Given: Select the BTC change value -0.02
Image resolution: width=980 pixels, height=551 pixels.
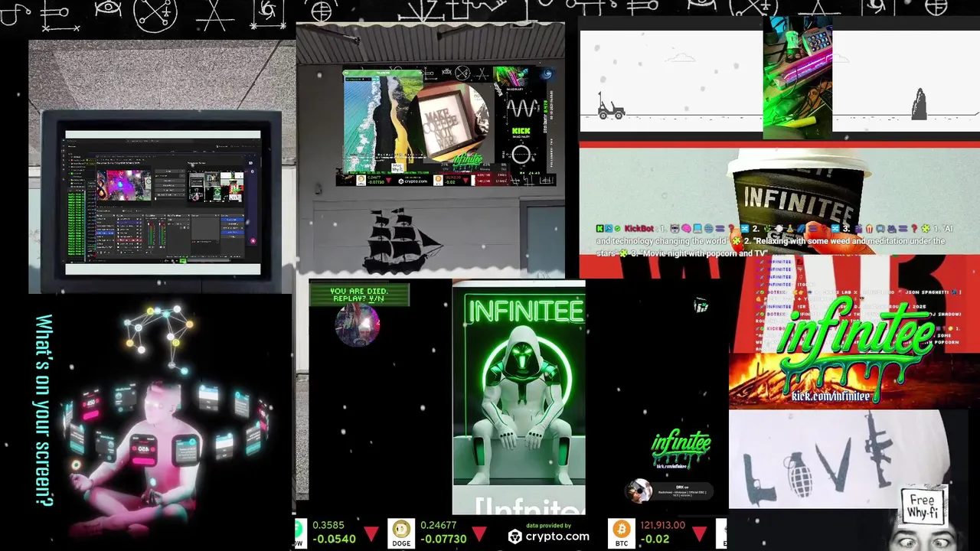Looking at the screenshot, I should click(655, 539).
